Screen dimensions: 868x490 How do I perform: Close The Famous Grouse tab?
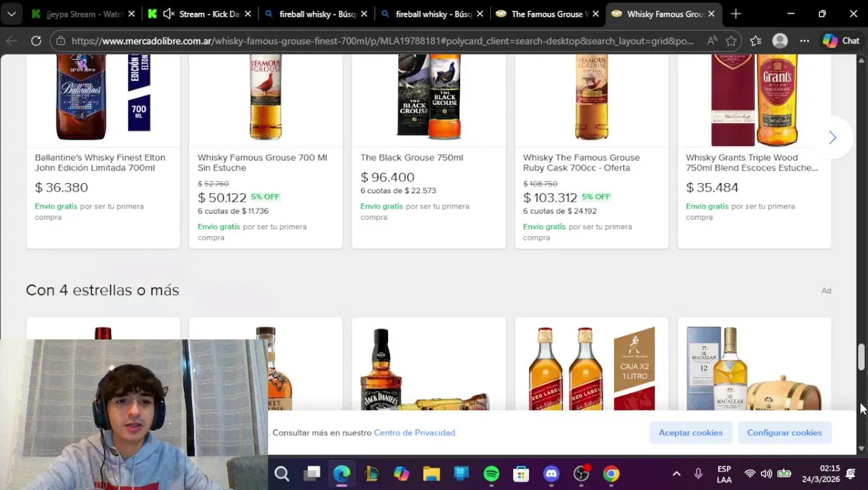click(596, 14)
